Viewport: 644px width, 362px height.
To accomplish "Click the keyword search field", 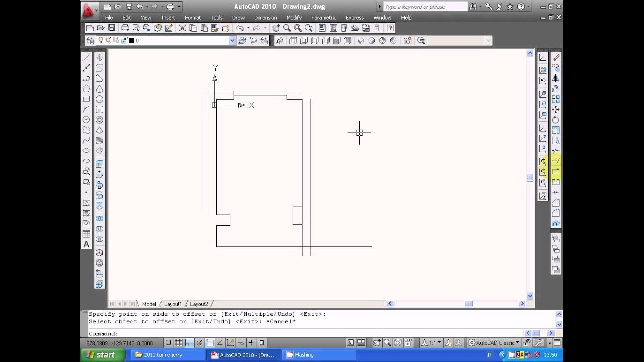I will pyautogui.click(x=425, y=7).
